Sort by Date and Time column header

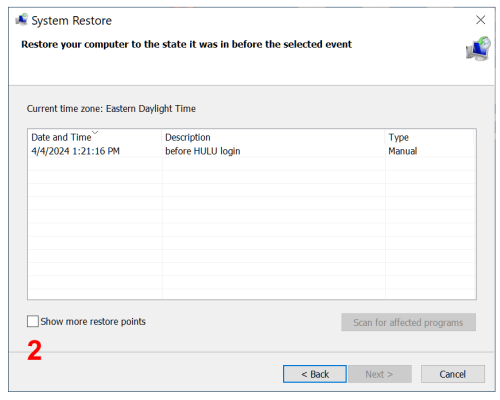click(61, 137)
